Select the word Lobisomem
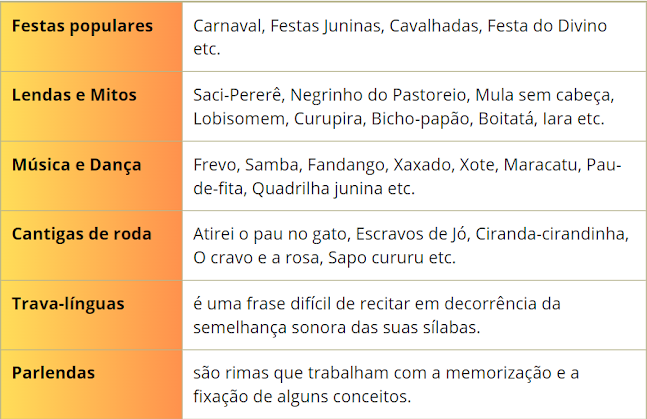647x419 pixels. (239, 119)
